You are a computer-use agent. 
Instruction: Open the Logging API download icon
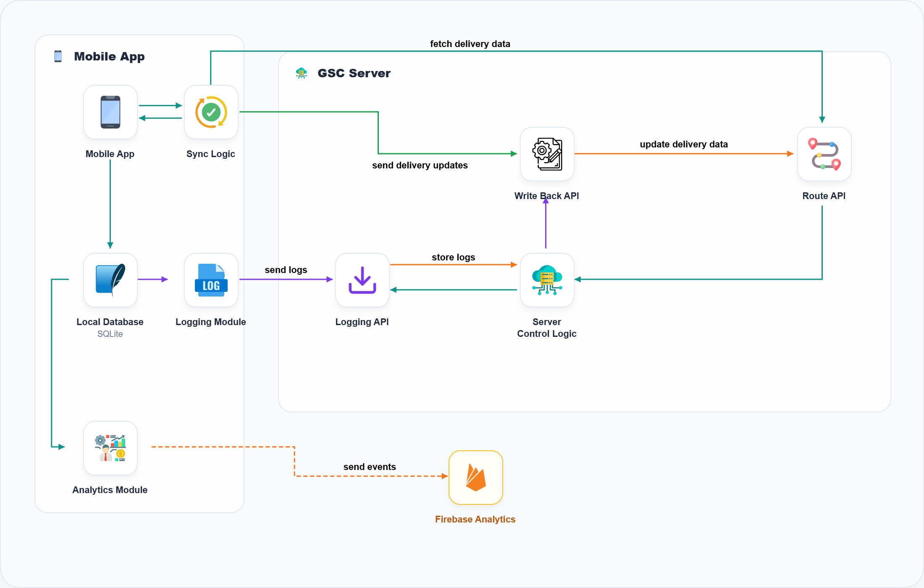pyautogui.click(x=362, y=280)
